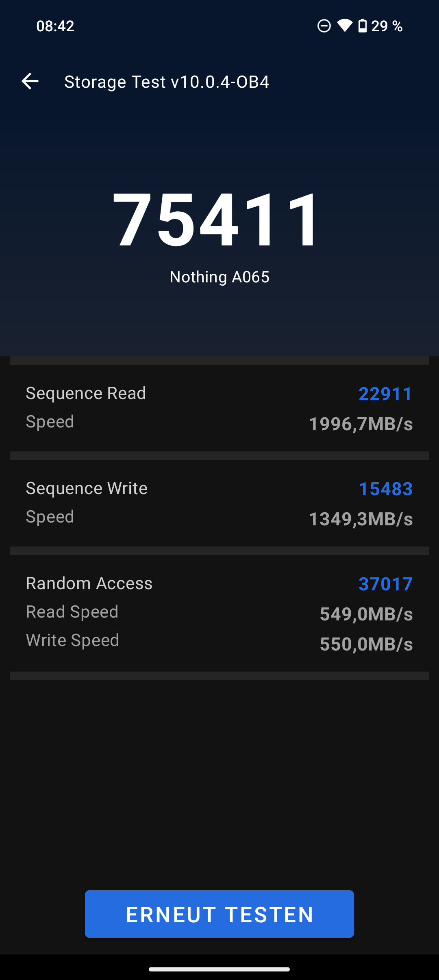Tap the Sequence Write score 15483
The image size is (439, 980).
pos(386,489)
